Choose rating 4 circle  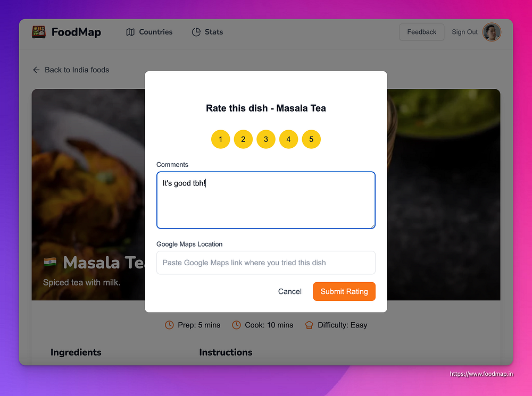click(x=289, y=139)
